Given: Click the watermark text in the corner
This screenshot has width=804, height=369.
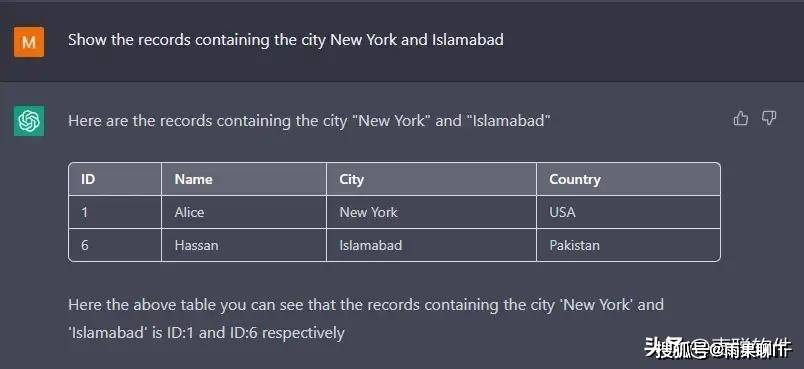Looking at the screenshot, I should click(717, 348).
